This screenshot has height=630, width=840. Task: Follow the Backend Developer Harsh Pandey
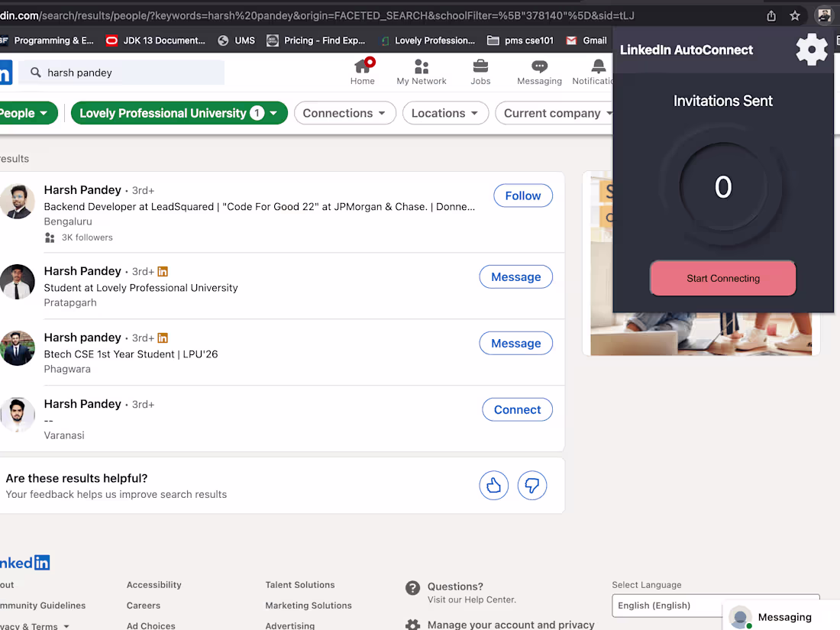pyautogui.click(x=522, y=195)
